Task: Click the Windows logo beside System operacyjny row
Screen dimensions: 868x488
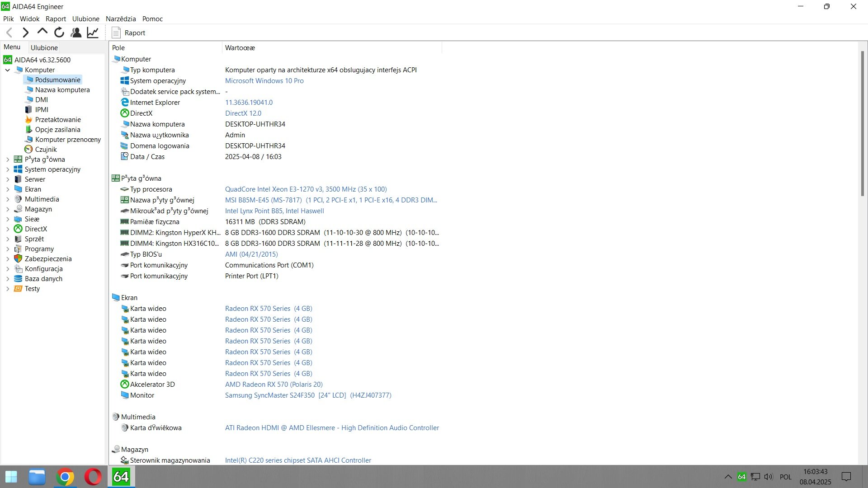Action: pos(125,80)
